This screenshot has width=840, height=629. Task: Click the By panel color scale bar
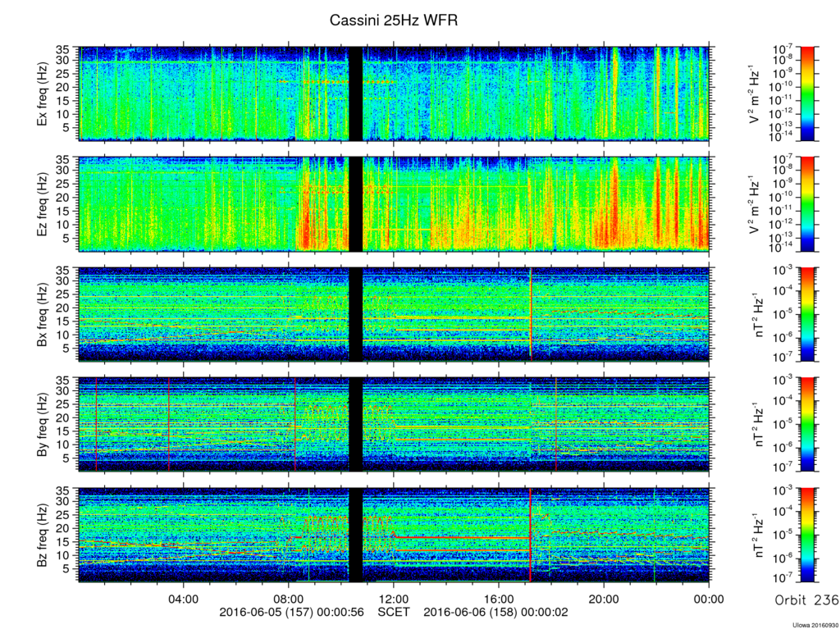807,425
